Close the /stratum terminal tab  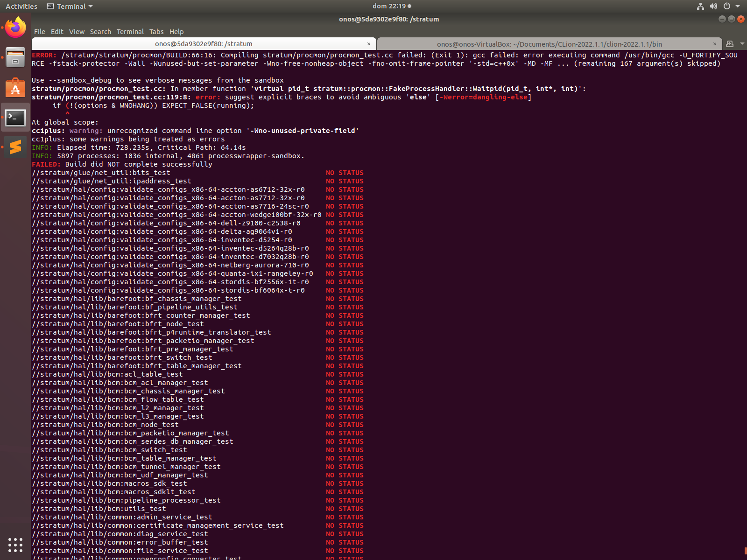(x=370, y=43)
